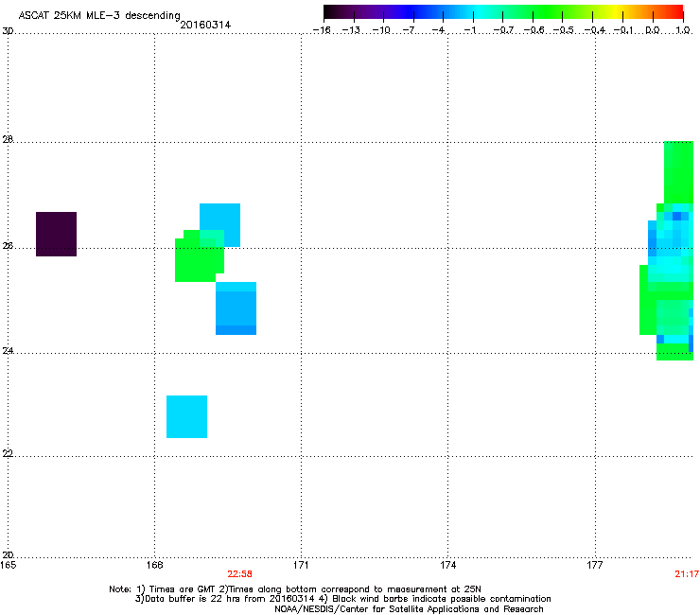Click the "Data buffer is 22 hrs" note line
This screenshot has width=700, height=615.
pos(342,599)
